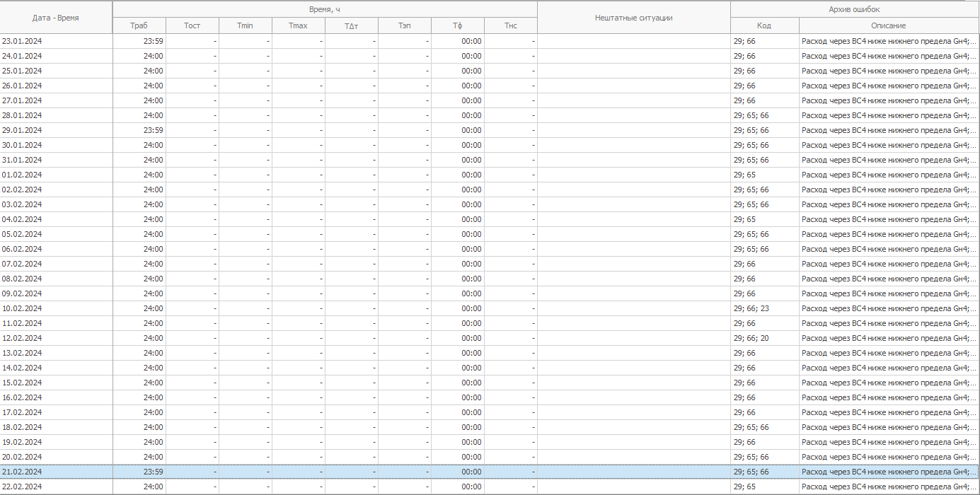Sort by the Дата - Время column header
The image size is (980, 495).
[x=56, y=18]
